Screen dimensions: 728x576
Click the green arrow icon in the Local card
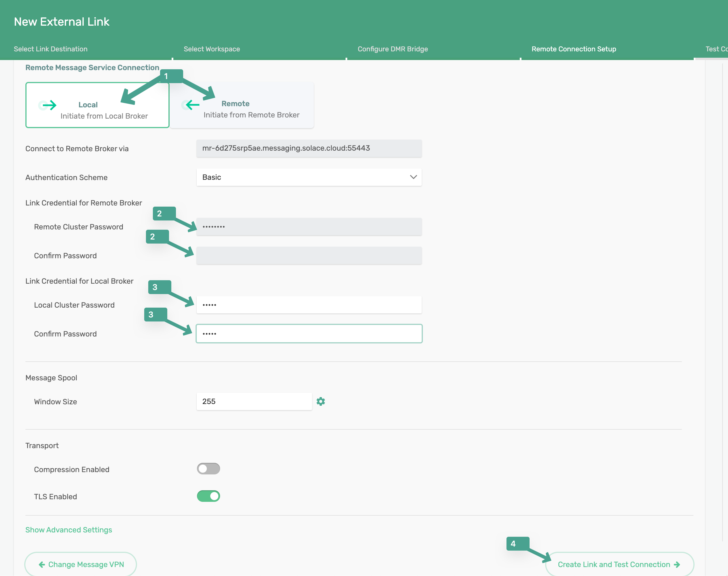[x=48, y=105]
